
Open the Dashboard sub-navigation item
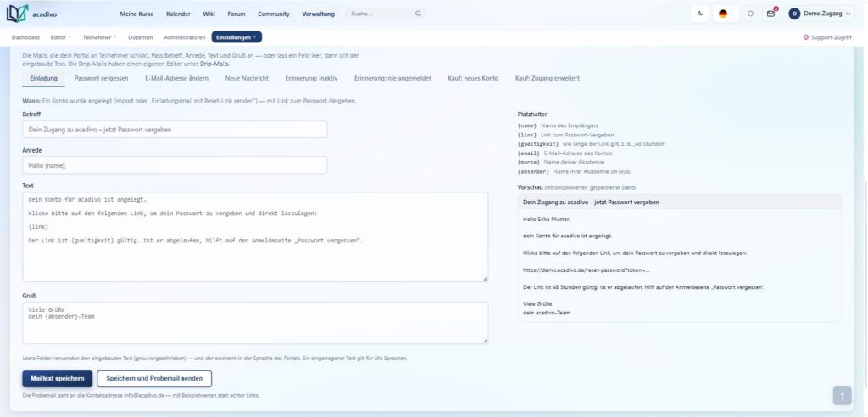25,37
